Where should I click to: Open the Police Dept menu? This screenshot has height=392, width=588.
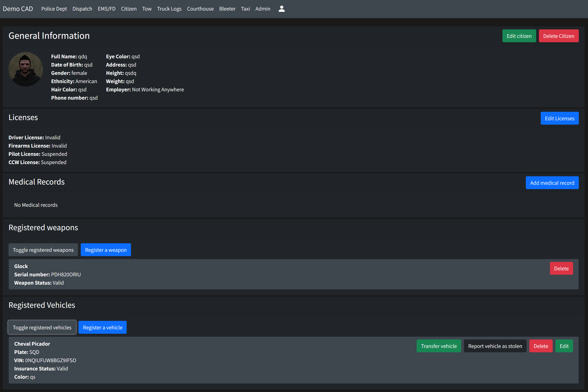tap(54, 9)
